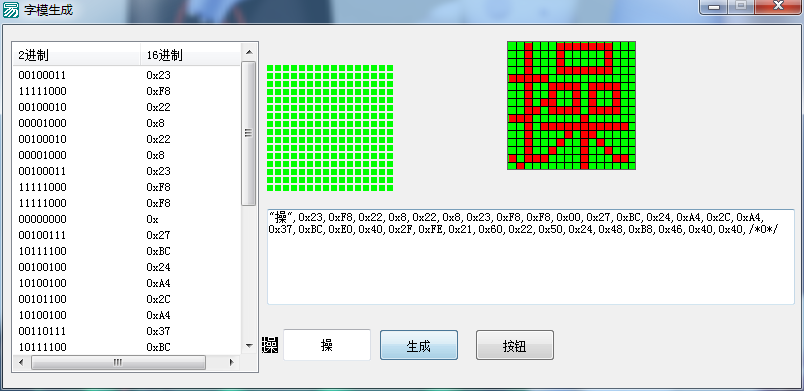The image size is (804, 391).
Task: Click the horizontal scrollbar thumb in list
Action: tap(118, 362)
